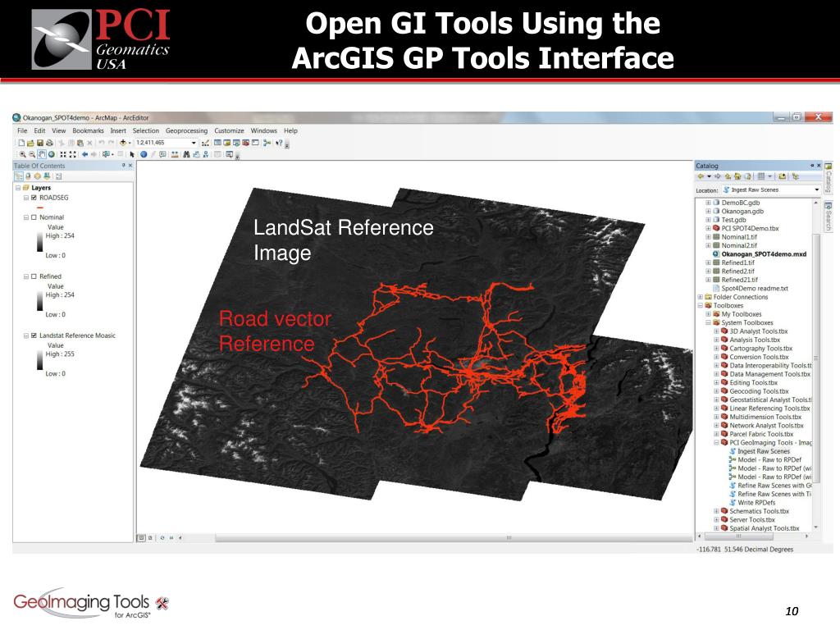Select Ingest Raw Scenes tool in Catalog
Image resolution: width=840 pixels, height=630 pixels.
[x=763, y=451]
